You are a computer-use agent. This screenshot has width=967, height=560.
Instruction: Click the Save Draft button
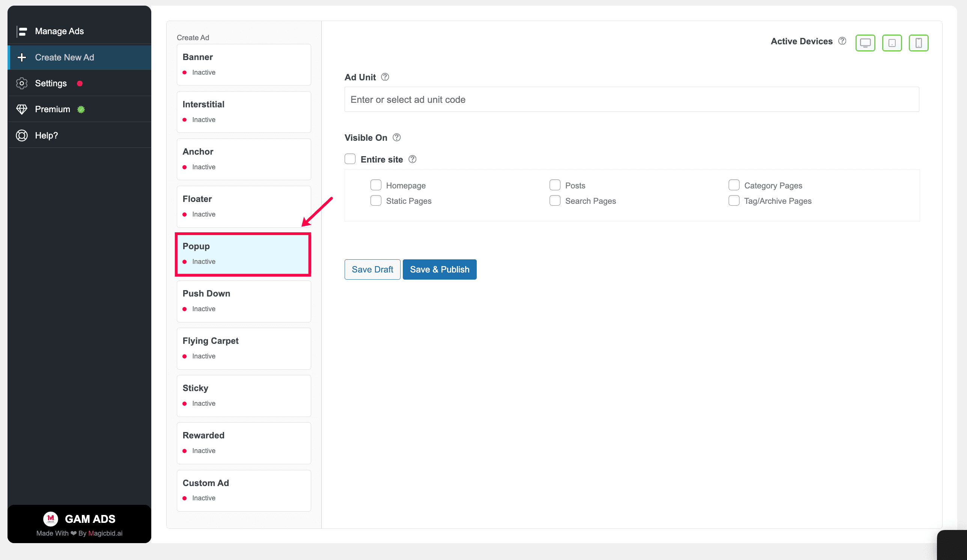pyautogui.click(x=372, y=269)
